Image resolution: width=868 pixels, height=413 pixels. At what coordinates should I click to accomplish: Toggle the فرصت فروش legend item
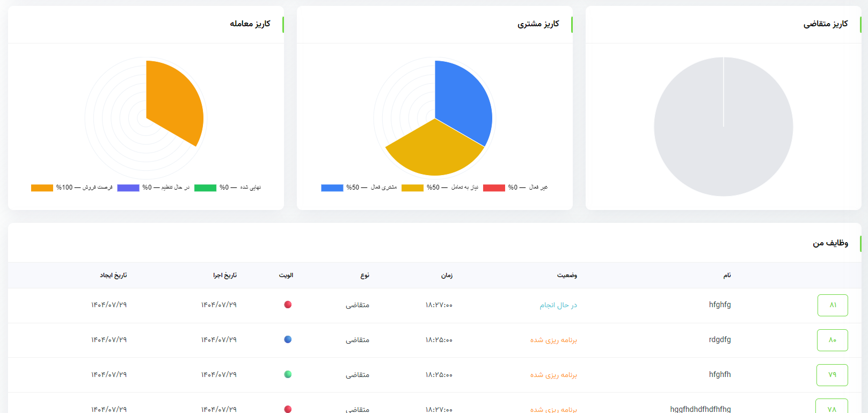tap(72, 187)
